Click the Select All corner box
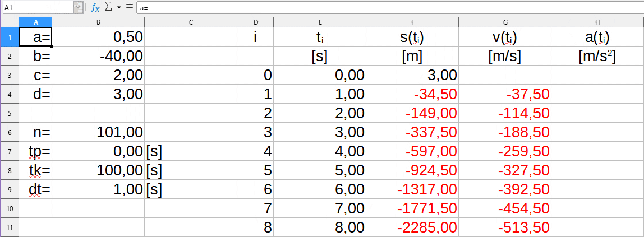This screenshot has height=237, width=644. pos(9,22)
